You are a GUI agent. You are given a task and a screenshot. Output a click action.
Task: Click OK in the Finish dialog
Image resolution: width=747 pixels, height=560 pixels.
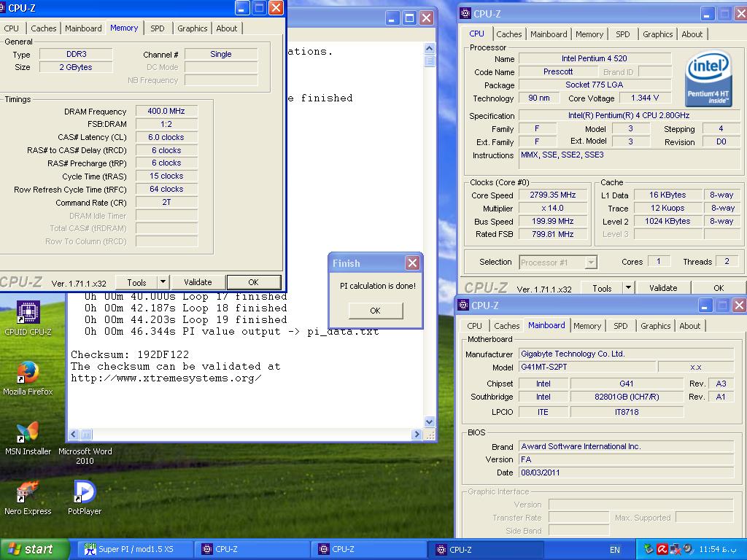pos(376,311)
